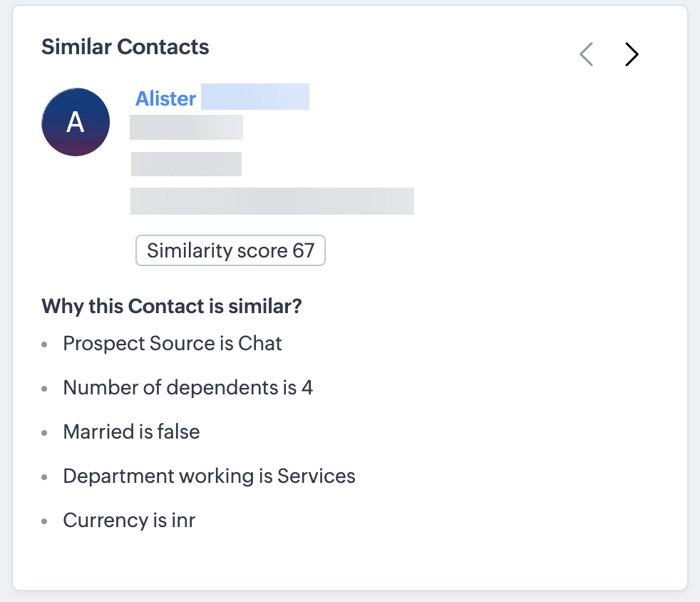Select the 'Prospect Source is Chat' reason
The width and height of the screenshot is (700, 602).
173,343
